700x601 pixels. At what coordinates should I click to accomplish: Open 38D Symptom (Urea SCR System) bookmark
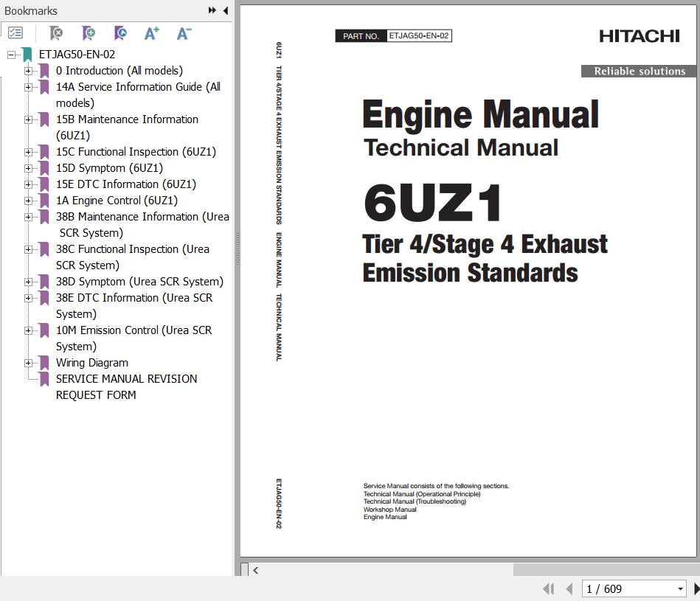pyautogui.click(x=139, y=282)
